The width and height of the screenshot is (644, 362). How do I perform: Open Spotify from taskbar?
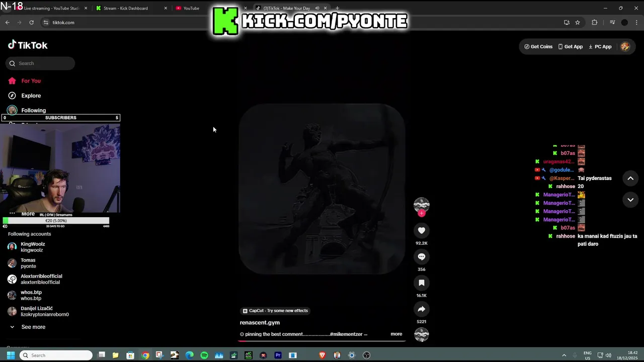coord(204,355)
